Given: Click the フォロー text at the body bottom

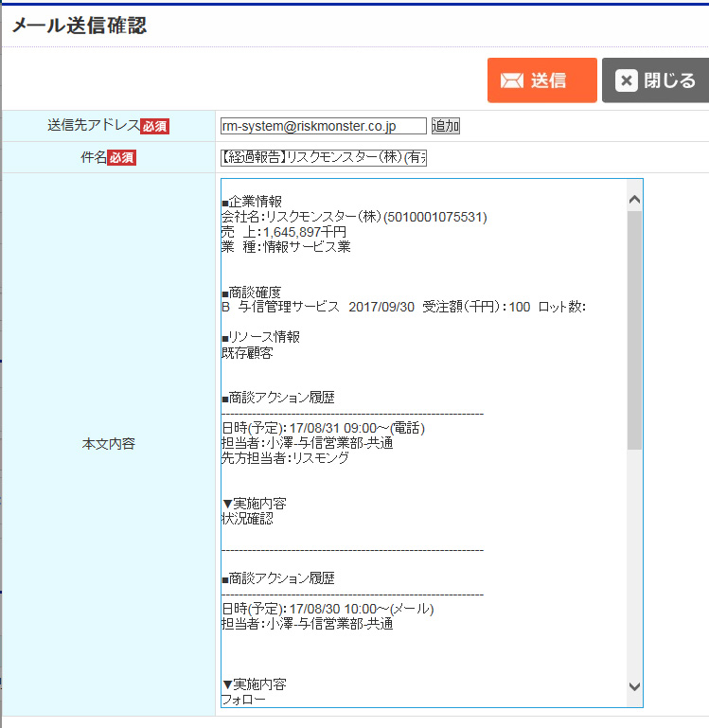Looking at the screenshot, I should pyautogui.click(x=243, y=701).
